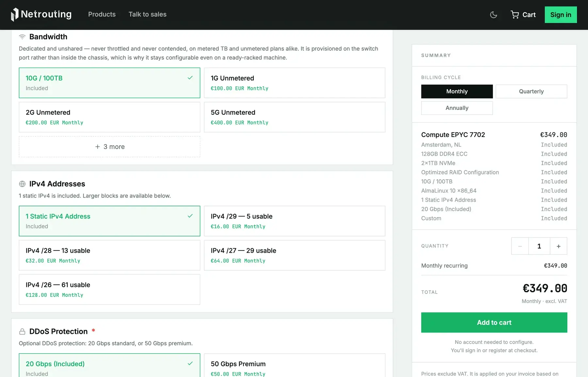The width and height of the screenshot is (588, 377).
Task: Click the SUMMARY panel heading
Action: point(436,56)
